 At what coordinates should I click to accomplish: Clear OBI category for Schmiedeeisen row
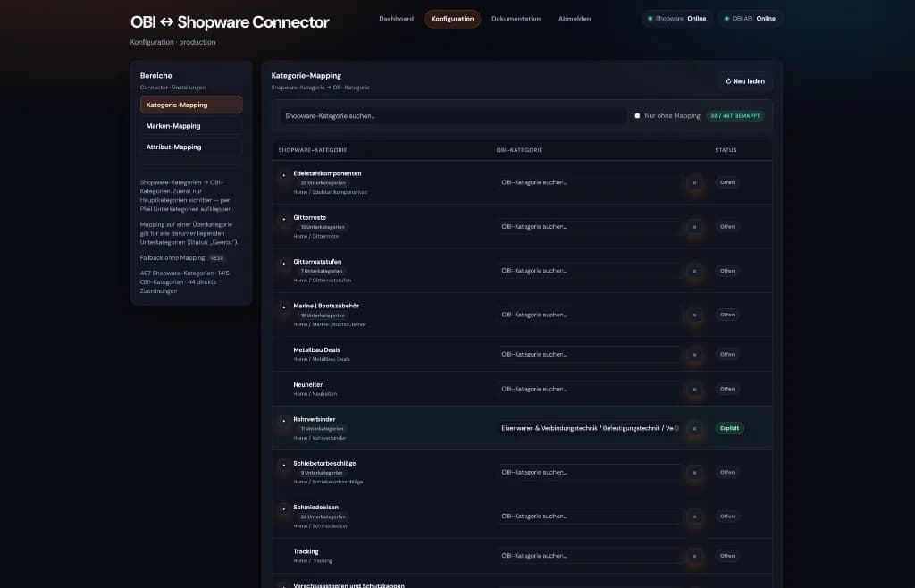coord(694,517)
